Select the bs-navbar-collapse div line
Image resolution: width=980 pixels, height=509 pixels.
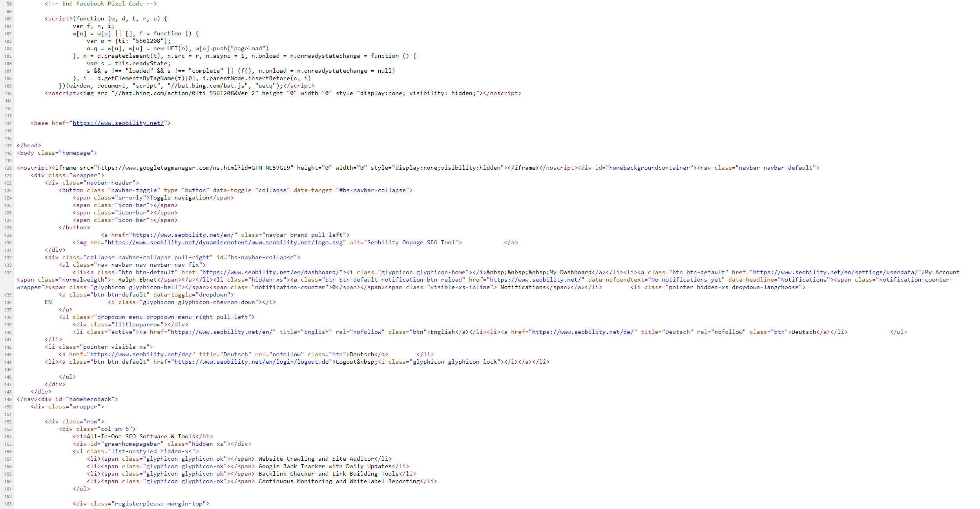pyautogui.click(x=173, y=257)
